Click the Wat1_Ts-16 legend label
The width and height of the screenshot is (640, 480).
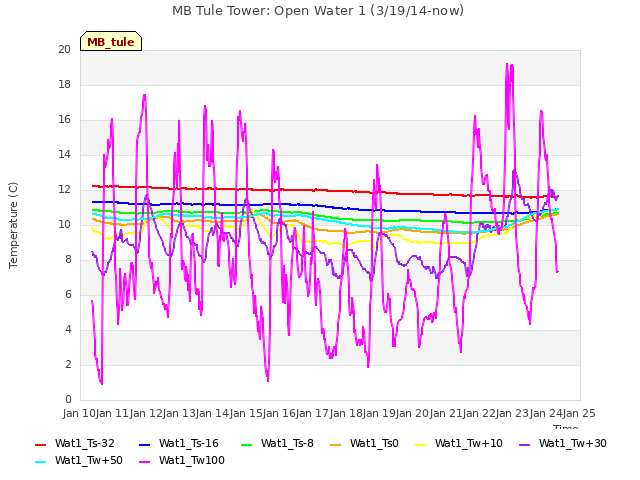189,443
